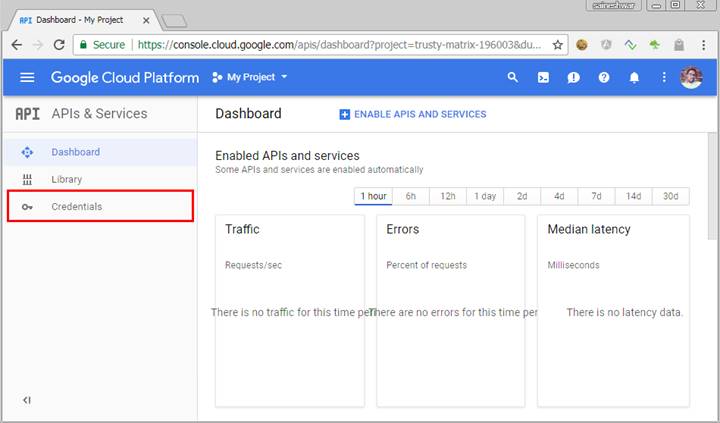Open Credentials in the sidebar
Viewport: 720px width, 423px height.
(x=100, y=207)
